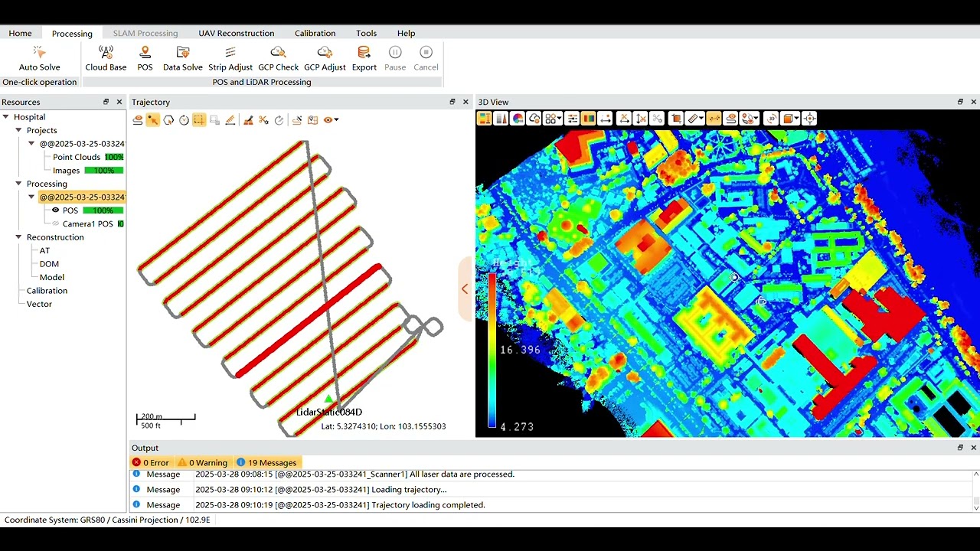
Task: Run Auto Solve one-click operation
Action: 39,58
